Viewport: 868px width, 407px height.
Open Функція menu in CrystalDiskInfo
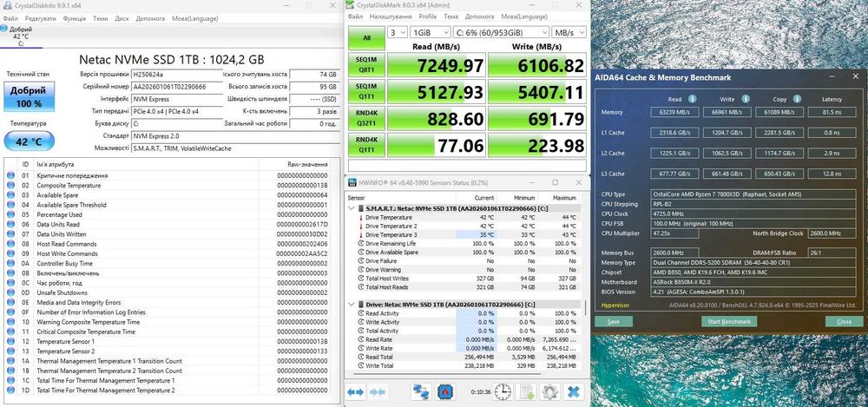coord(74,18)
